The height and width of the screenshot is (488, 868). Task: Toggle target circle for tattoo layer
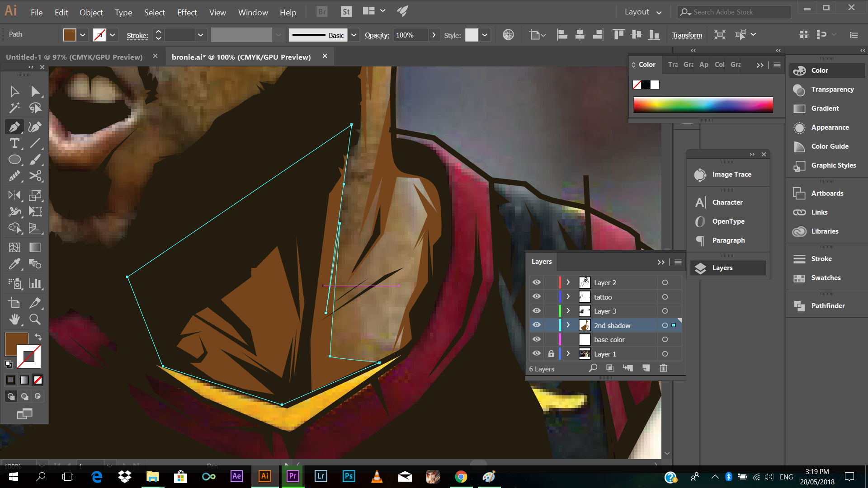[665, 297]
